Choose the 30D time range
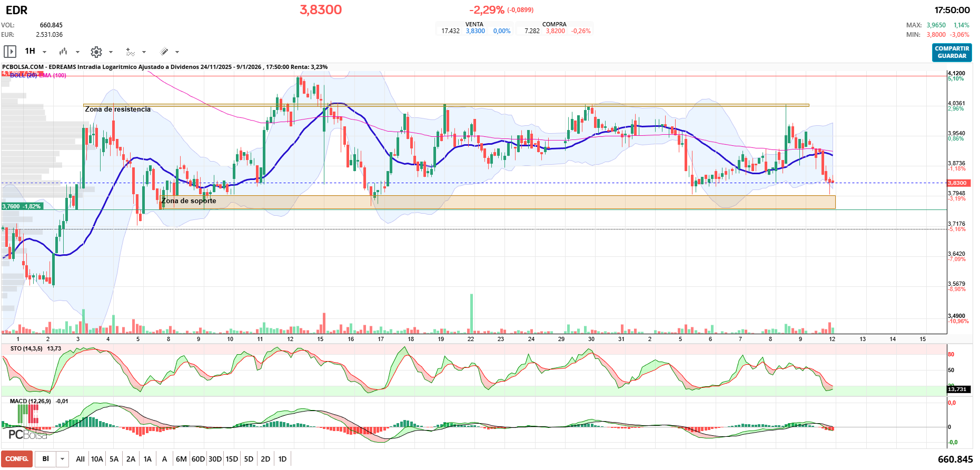 click(x=215, y=459)
